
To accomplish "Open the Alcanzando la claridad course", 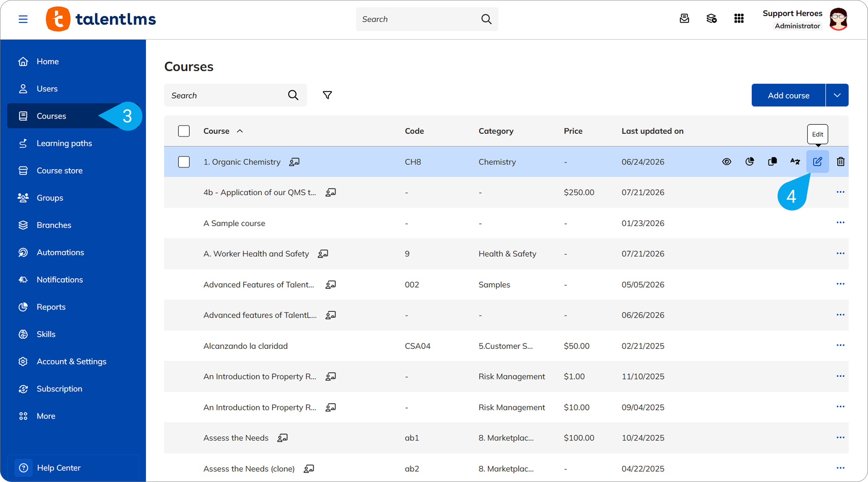I will 245,346.
